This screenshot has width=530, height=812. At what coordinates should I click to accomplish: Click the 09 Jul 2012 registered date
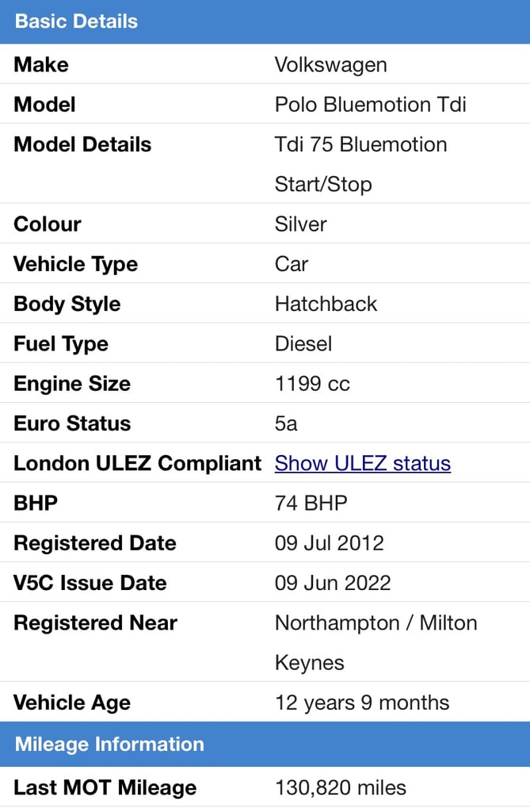330,542
